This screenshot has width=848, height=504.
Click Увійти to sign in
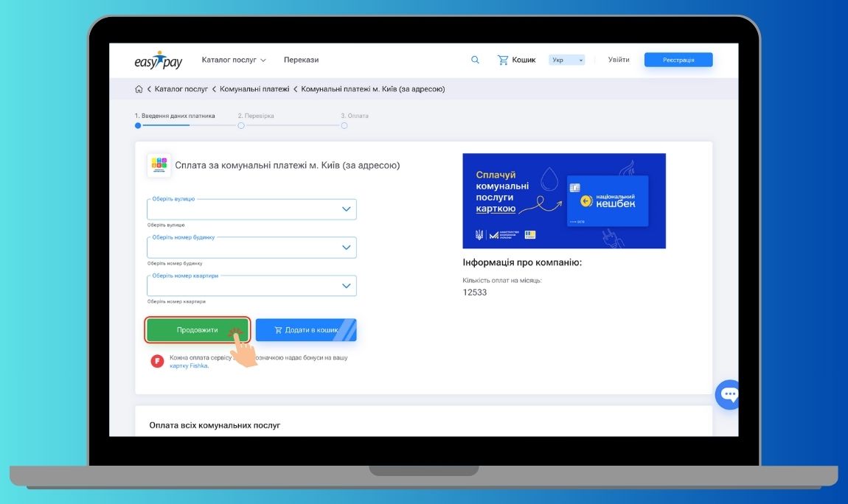pos(619,60)
